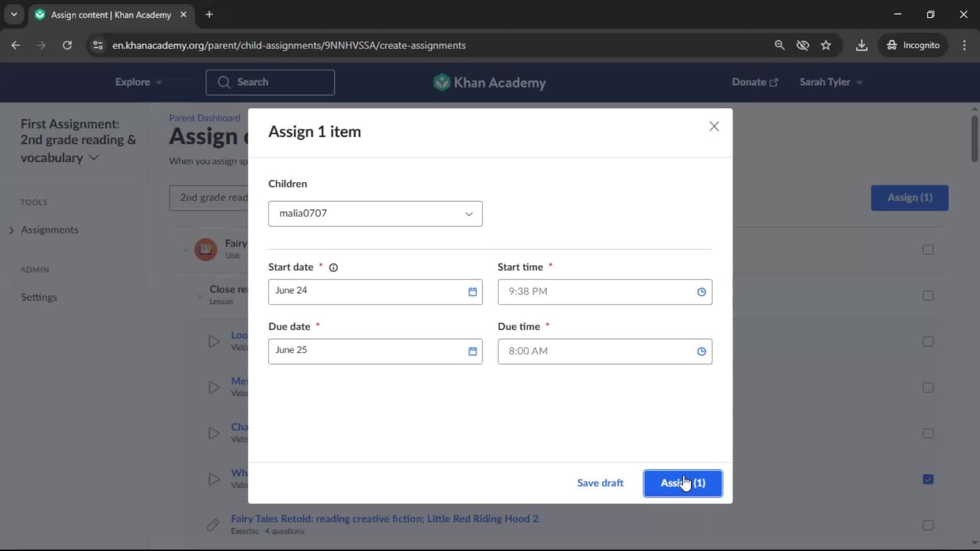The height and width of the screenshot is (551, 980).
Task: Open the Children dropdown showing malia0707
Action: pos(375,214)
